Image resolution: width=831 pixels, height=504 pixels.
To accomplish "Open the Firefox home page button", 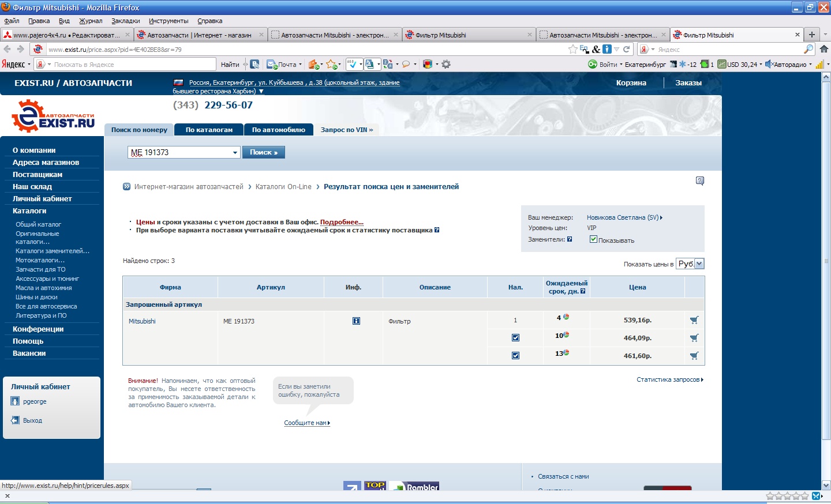I will [x=824, y=49].
